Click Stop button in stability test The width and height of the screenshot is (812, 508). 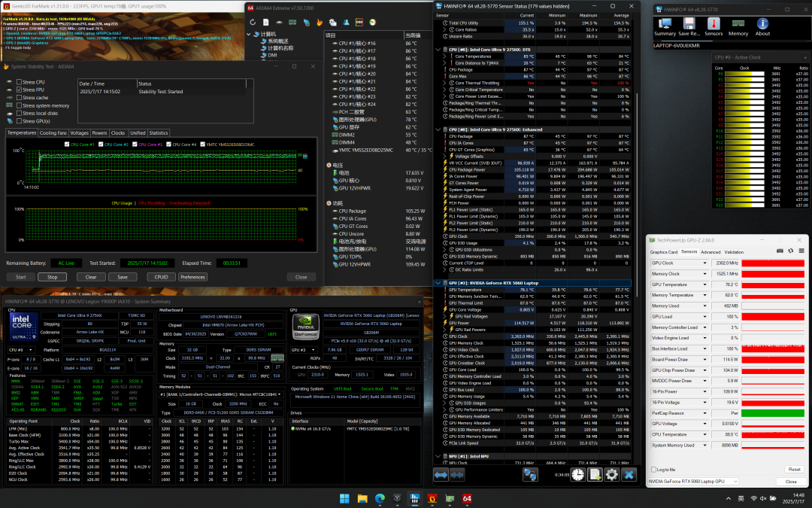click(53, 277)
